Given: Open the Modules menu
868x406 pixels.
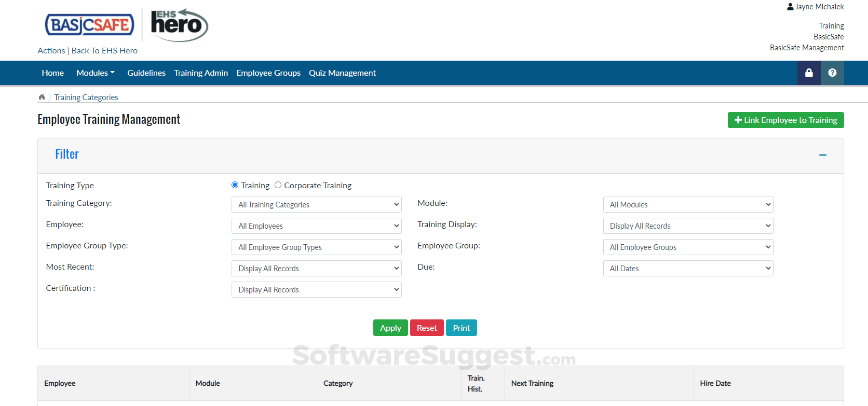Looking at the screenshot, I should (x=96, y=73).
